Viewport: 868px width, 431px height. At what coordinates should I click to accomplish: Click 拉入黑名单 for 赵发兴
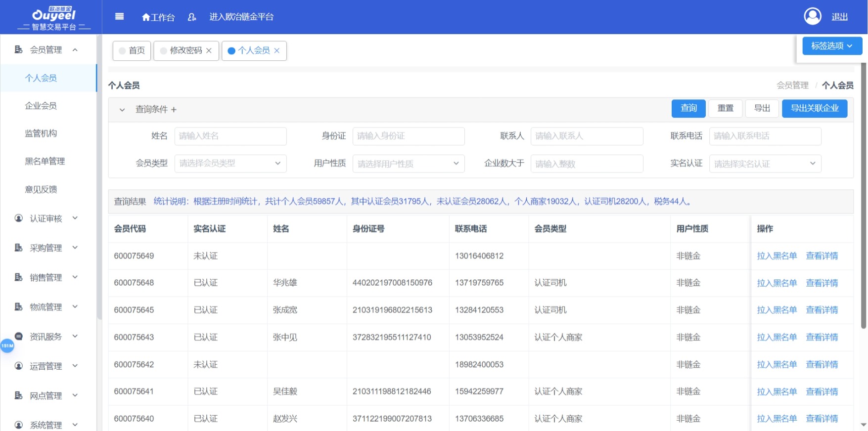[x=777, y=419]
